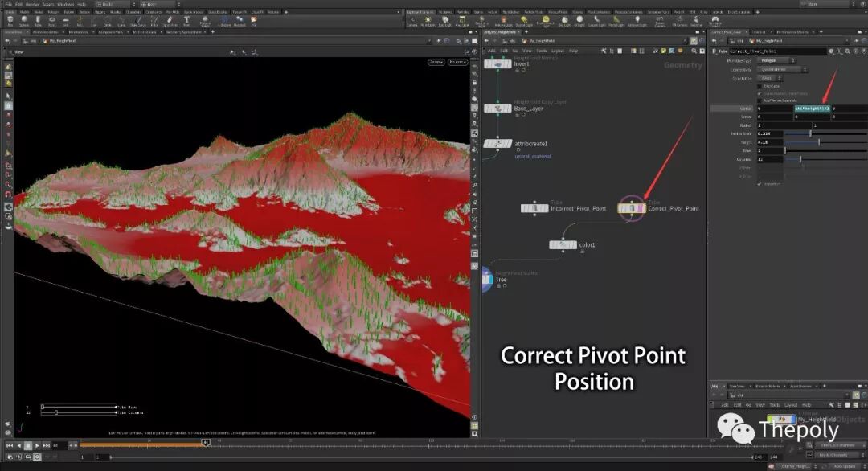Screen dimensions: 868x471
Task: Open the Windows menu in menu bar
Action: coord(65,4)
